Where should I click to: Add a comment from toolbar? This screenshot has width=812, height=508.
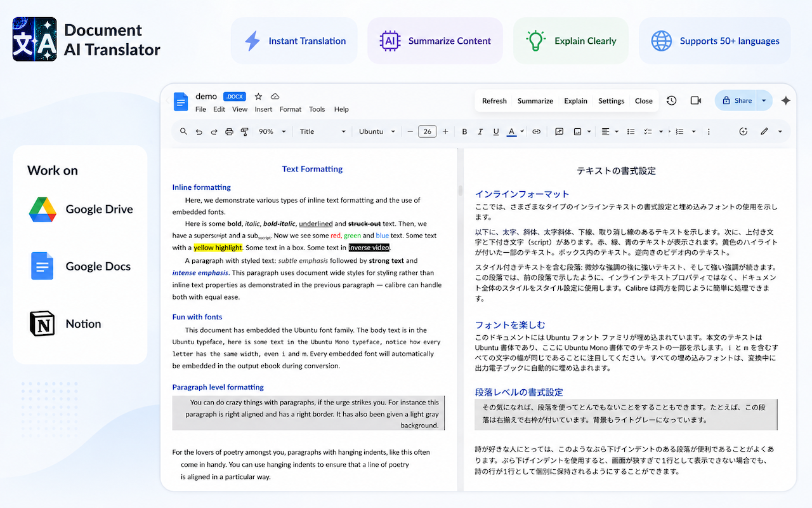559,131
